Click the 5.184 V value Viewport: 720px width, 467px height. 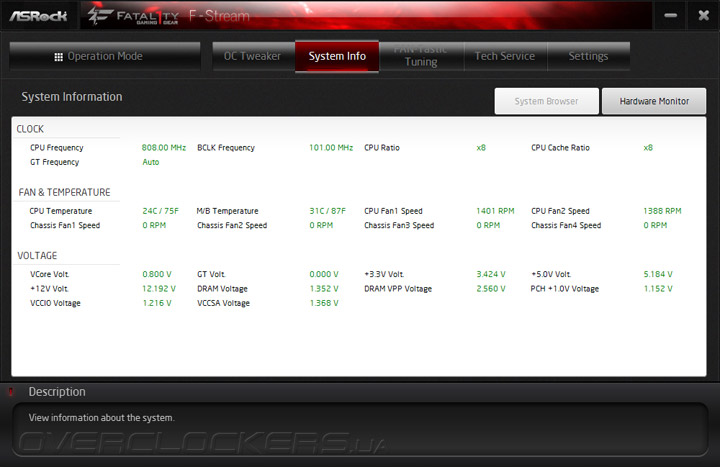pyautogui.click(x=658, y=274)
